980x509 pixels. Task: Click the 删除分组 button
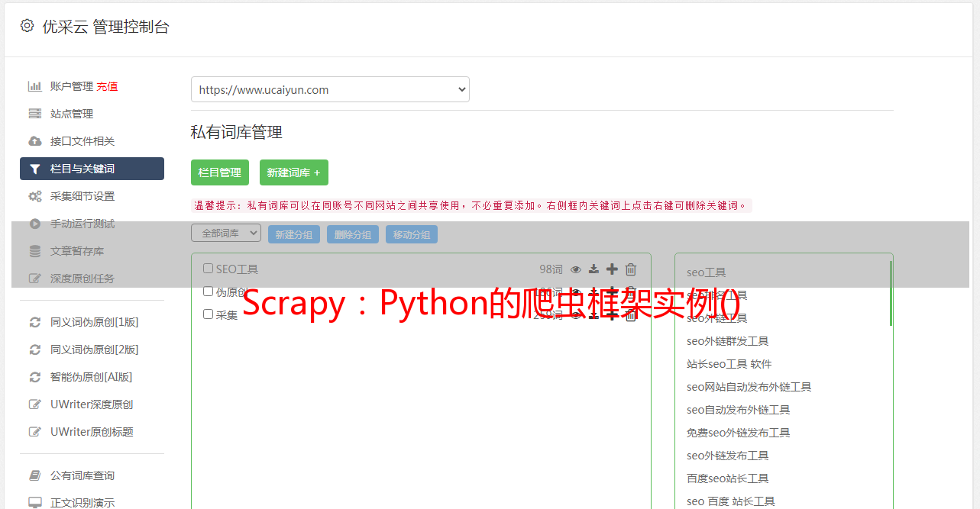coord(353,234)
